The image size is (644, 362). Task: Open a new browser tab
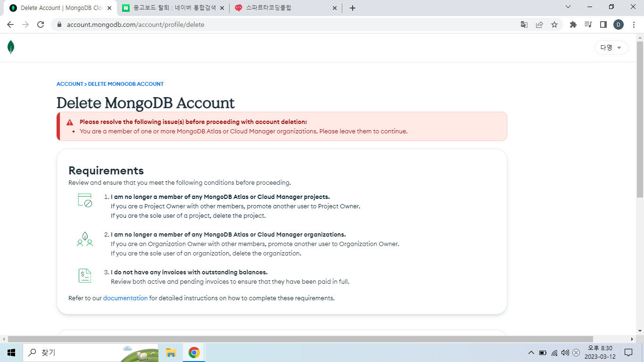[x=353, y=8]
